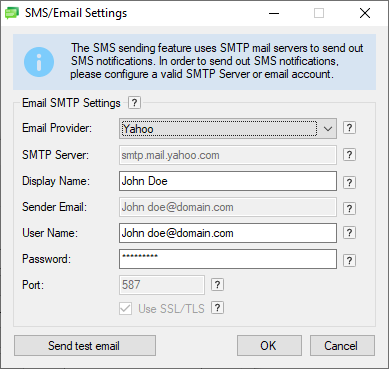The width and height of the screenshot is (389, 369).
Task: Toggle the Use SSL/TLS checkbox
Action: pos(125,309)
